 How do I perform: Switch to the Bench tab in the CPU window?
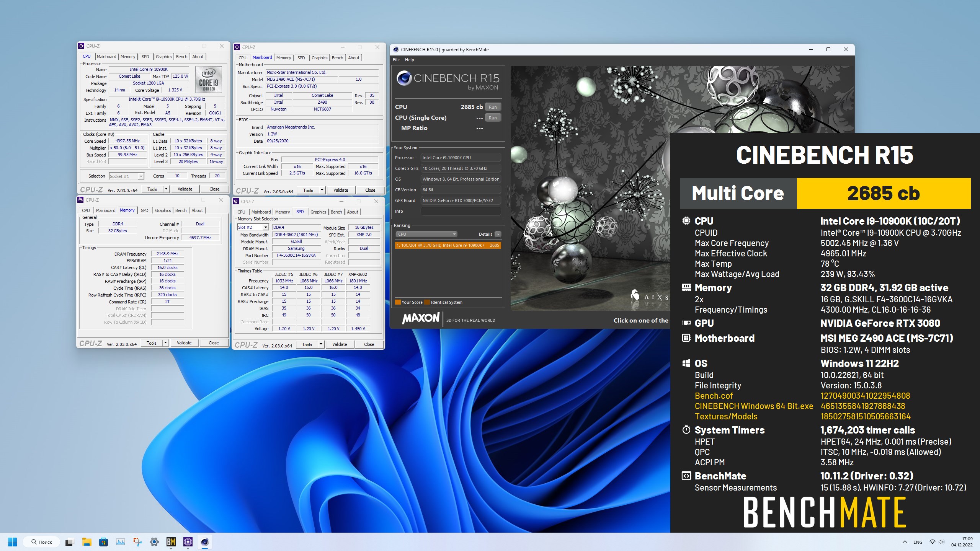[181, 57]
